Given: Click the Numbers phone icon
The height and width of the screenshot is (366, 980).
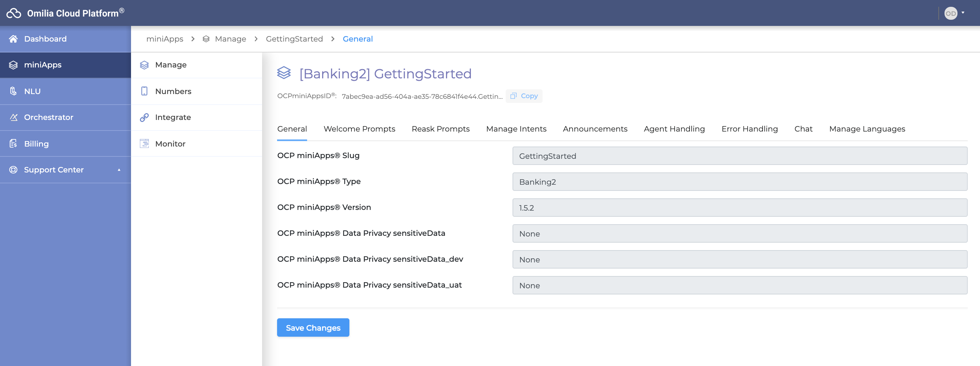Looking at the screenshot, I should click(144, 91).
